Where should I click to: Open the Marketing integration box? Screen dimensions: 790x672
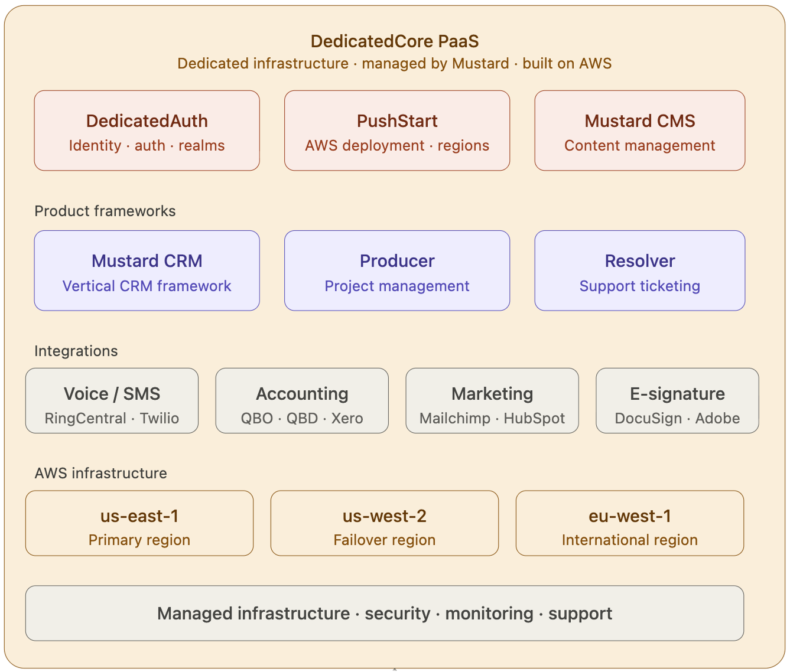[x=492, y=401]
